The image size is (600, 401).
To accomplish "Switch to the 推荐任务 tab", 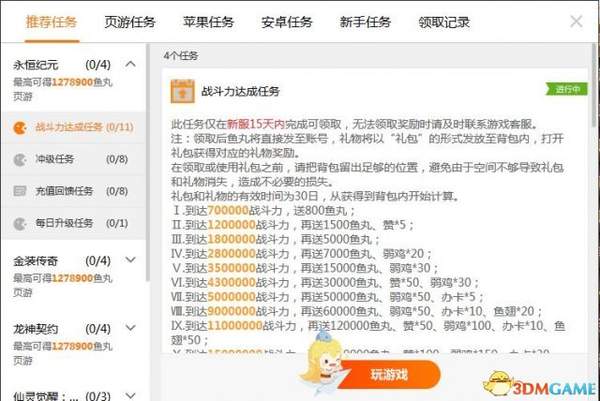I will click(51, 22).
